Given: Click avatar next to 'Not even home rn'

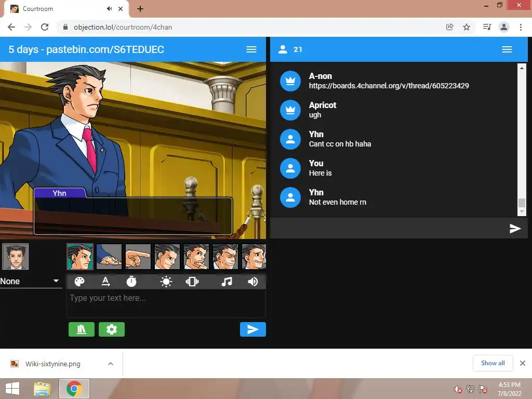Looking at the screenshot, I should (x=290, y=198).
